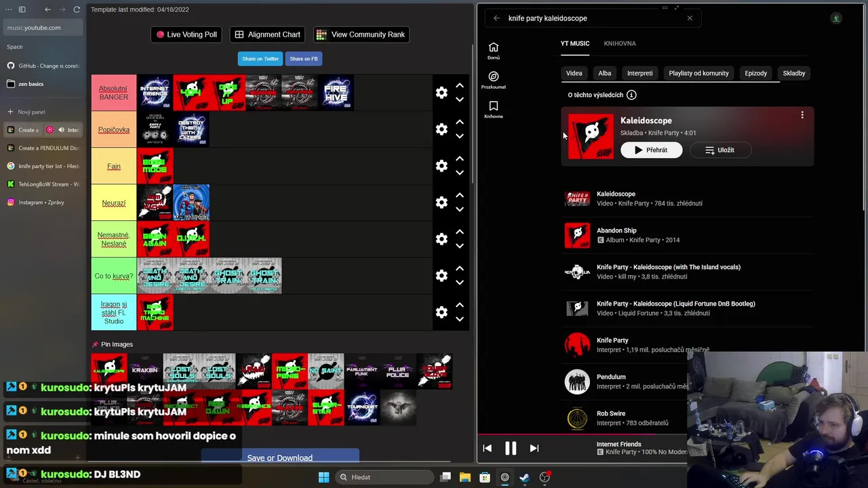Pause the Internet Friends track
Image resolution: width=868 pixels, height=488 pixels.
point(511,448)
